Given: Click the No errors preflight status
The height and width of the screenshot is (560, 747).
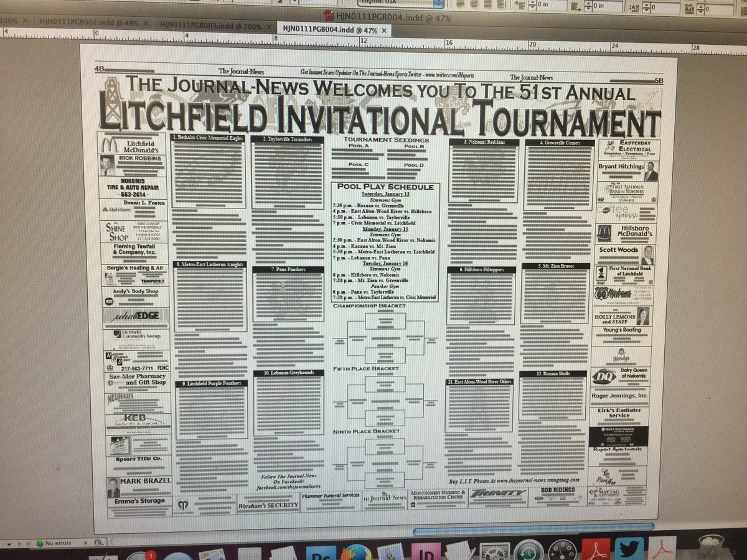Looking at the screenshot, I should coord(59,543).
